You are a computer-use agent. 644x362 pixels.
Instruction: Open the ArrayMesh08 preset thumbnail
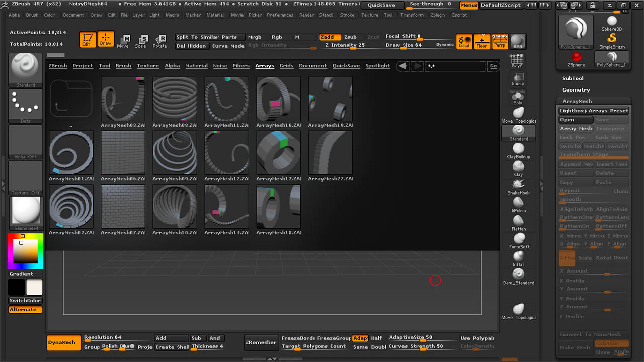click(x=175, y=99)
